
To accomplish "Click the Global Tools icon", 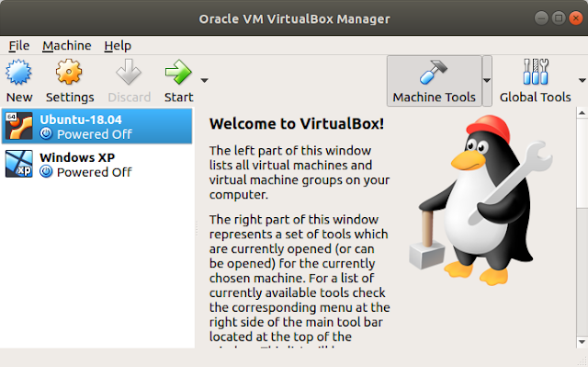I will (x=536, y=72).
